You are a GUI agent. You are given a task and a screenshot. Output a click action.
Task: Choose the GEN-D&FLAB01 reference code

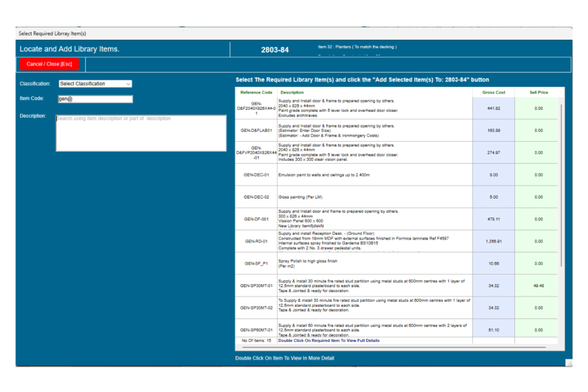click(256, 130)
